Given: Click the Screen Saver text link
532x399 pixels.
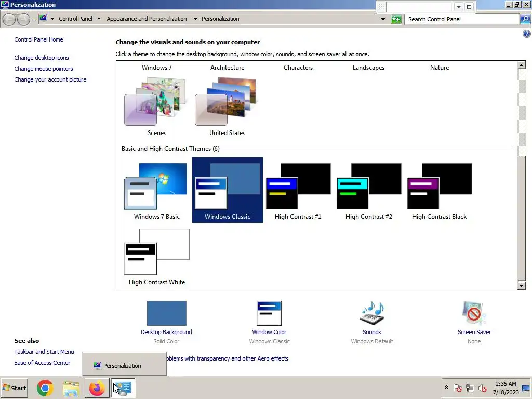Looking at the screenshot, I should pyautogui.click(x=474, y=332).
